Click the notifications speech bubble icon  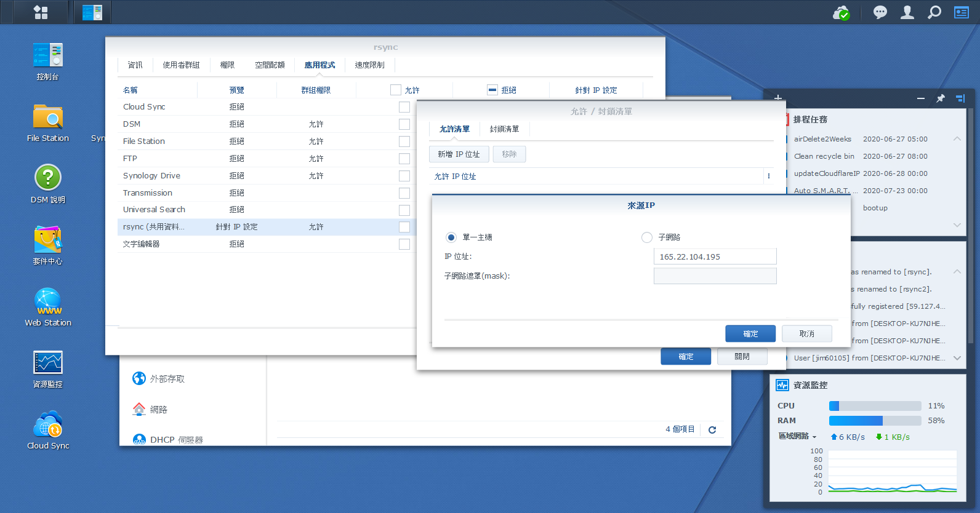pyautogui.click(x=880, y=12)
